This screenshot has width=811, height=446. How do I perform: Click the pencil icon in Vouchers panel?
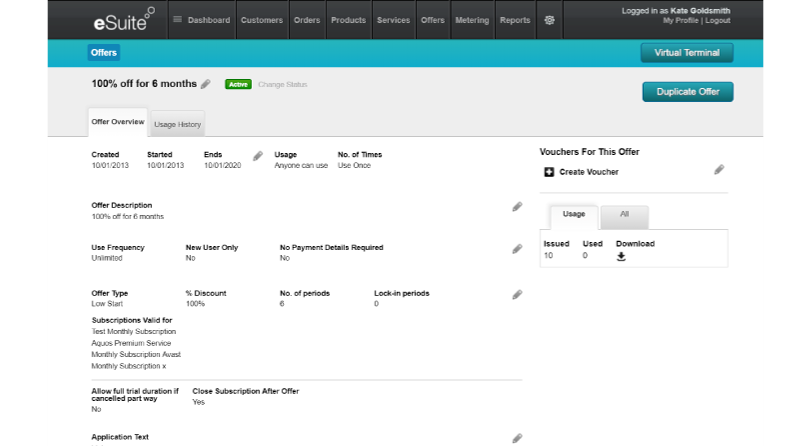pos(719,170)
